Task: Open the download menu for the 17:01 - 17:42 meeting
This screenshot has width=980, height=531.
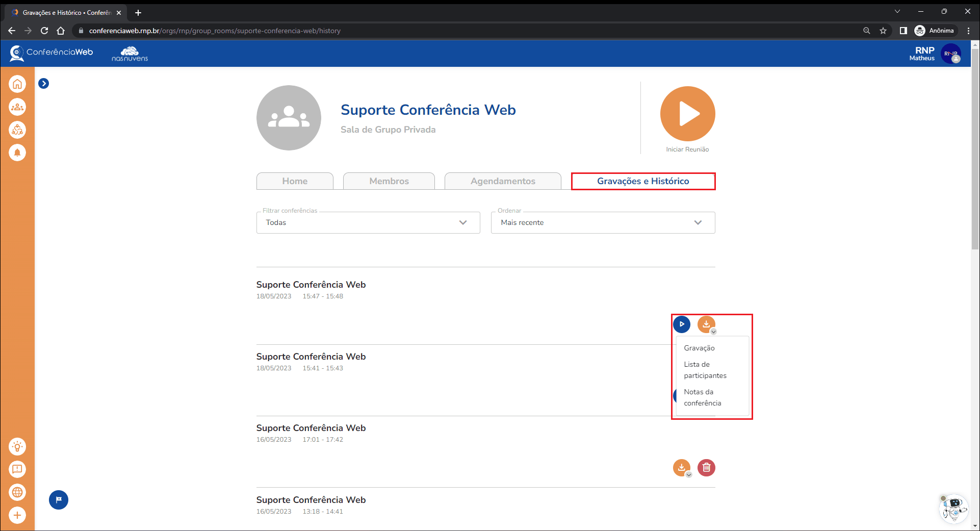Action: (x=682, y=467)
